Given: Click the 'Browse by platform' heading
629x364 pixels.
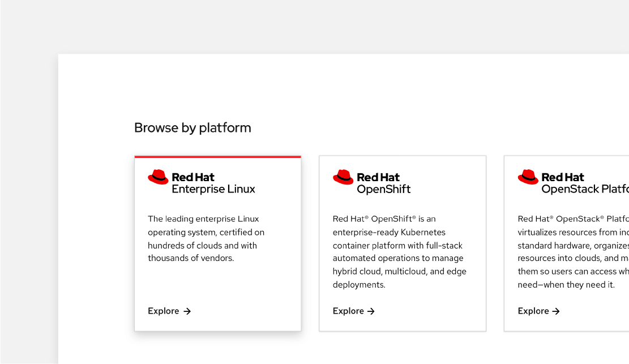Looking at the screenshot, I should [192, 127].
